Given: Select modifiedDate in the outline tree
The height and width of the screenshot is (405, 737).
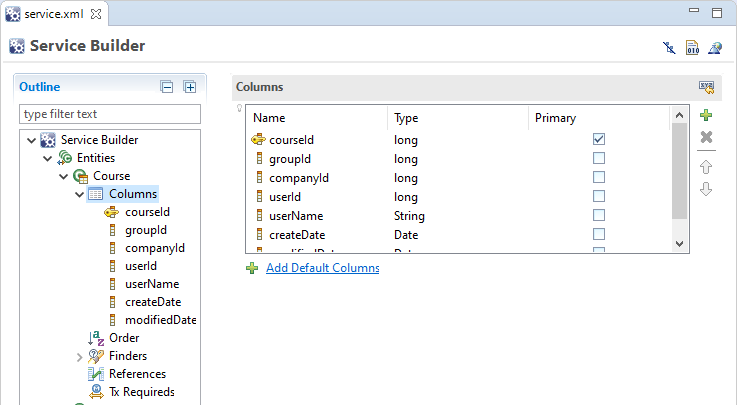Looking at the screenshot, I should [x=160, y=320].
